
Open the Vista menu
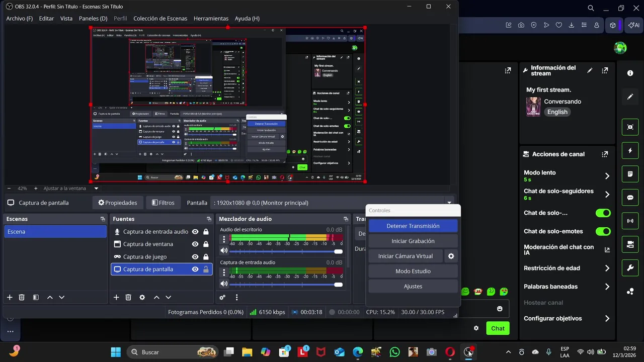click(x=66, y=18)
